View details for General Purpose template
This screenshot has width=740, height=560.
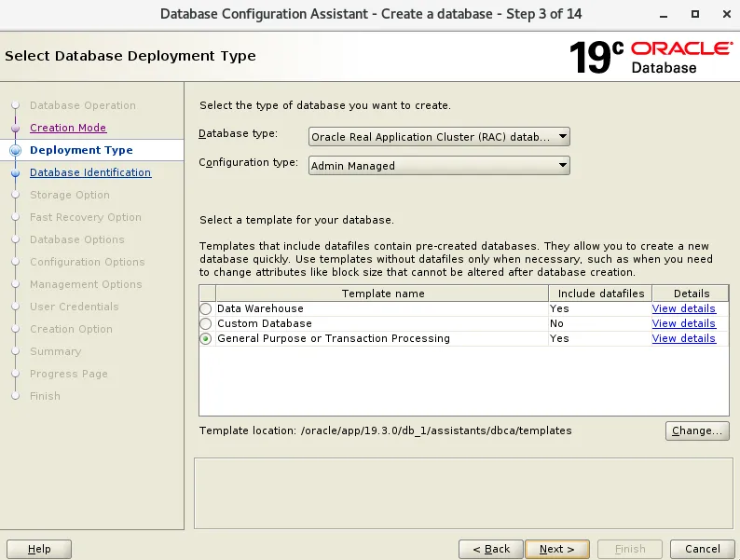[683, 339]
